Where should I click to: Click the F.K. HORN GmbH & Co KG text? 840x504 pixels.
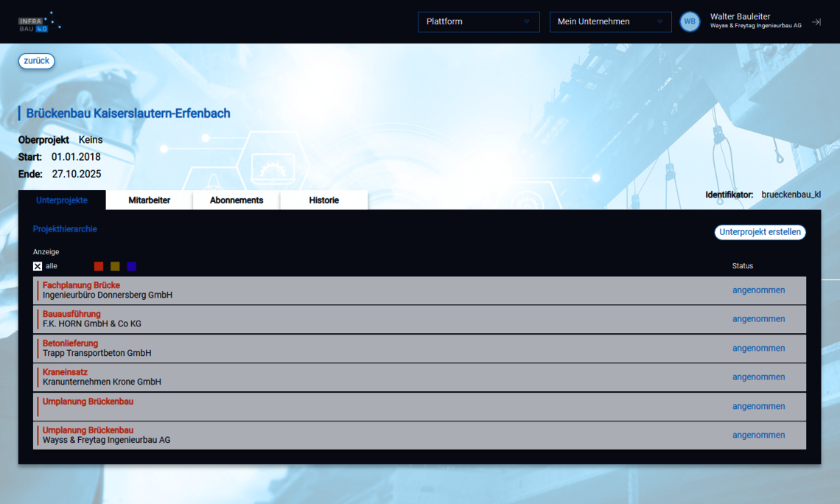(92, 324)
